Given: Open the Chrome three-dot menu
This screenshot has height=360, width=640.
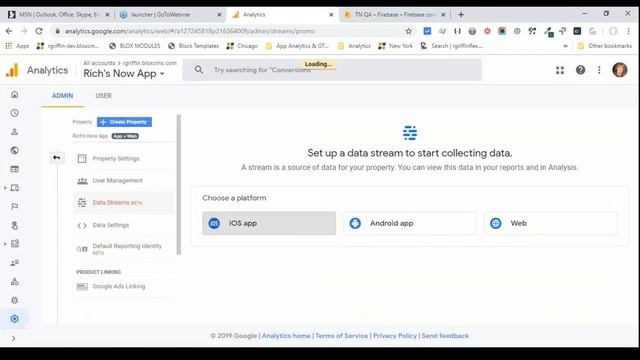Looking at the screenshot, I should pyautogui.click(x=629, y=31).
